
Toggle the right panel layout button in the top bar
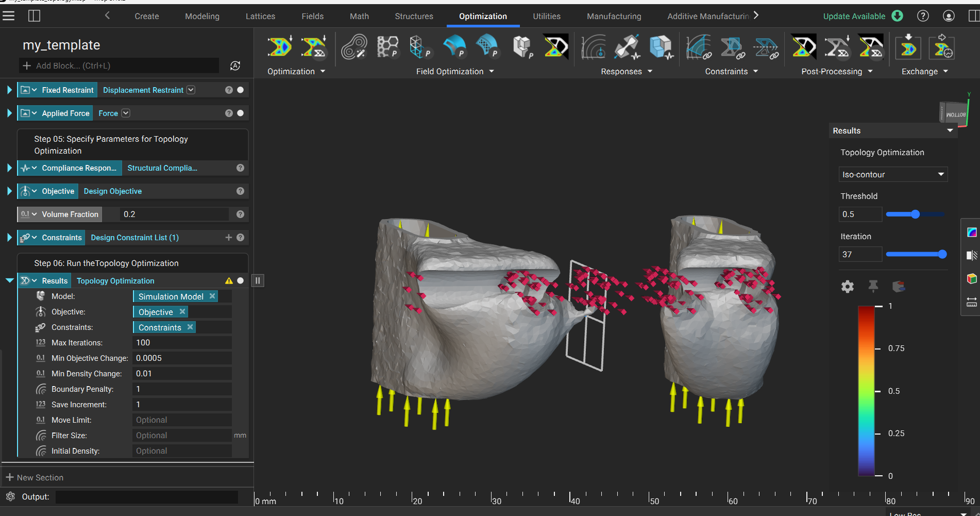(x=974, y=16)
